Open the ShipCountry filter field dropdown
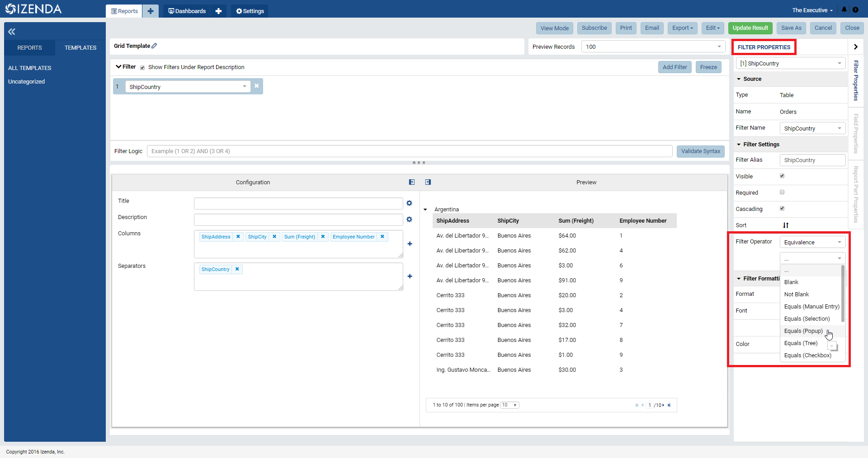Screen dimensions: 868x458 pyautogui.click(x=188, y=87)
